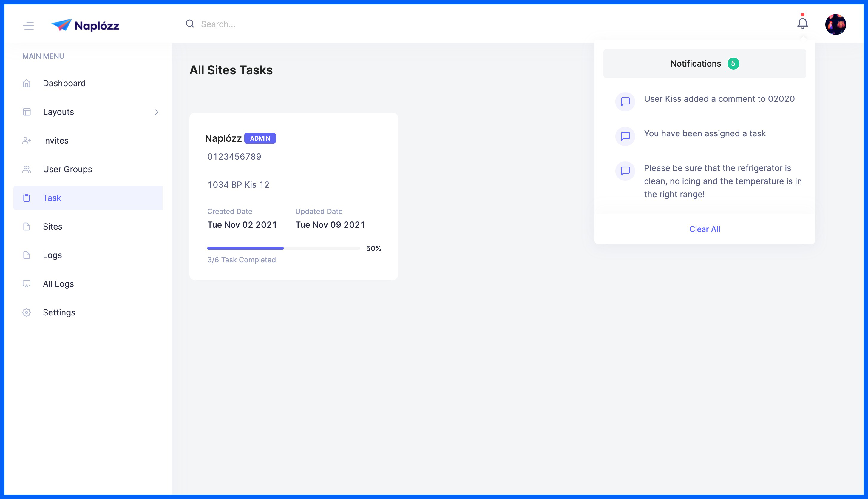Go to the Sites menu item
The width and height of the screenshot is (868, 499).
pos(52,227)
